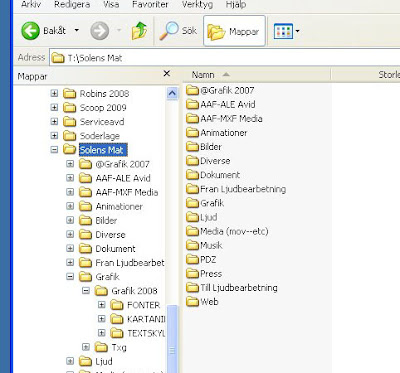This screenshot has width=400, height=373.
Task: Click the Dokument folder icon in file list
Action: pos(193,175)
